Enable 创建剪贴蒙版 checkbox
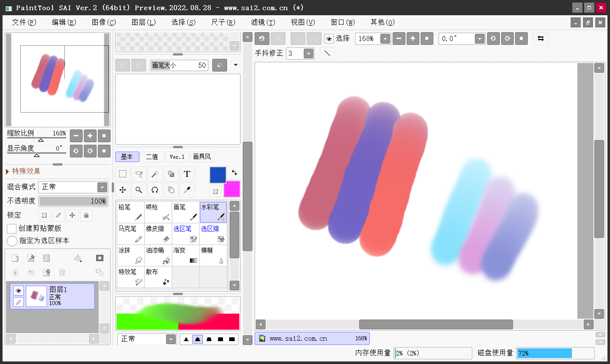Screen dimensions: 610x364 [x=12, y=229]
